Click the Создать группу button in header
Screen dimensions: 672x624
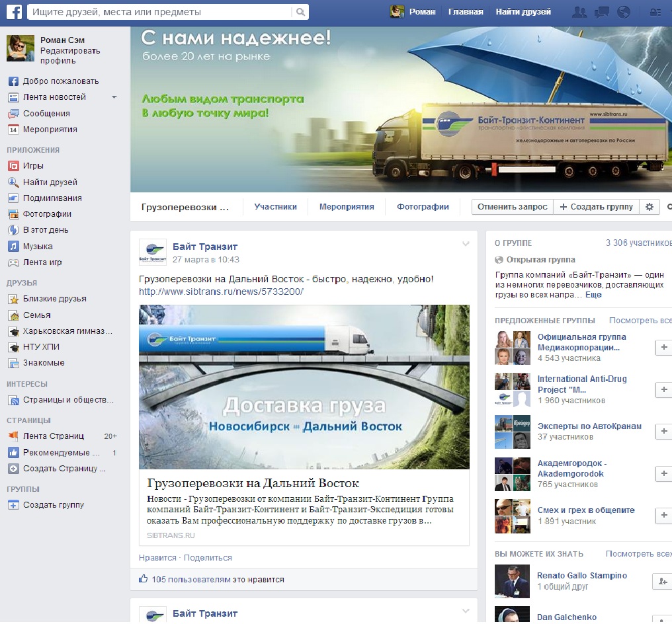(597, 207)
